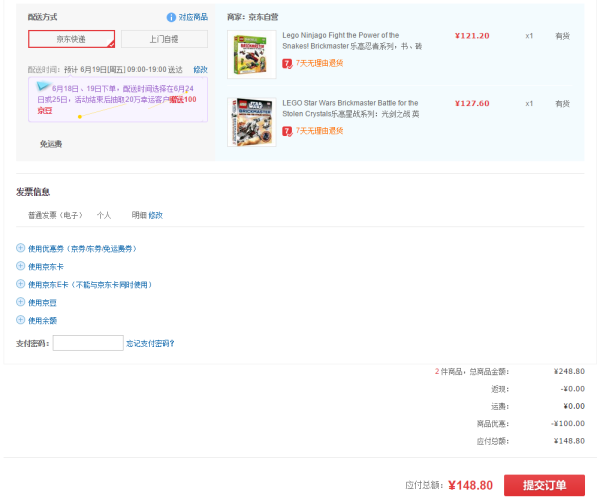Expand 使用优惠券 plus icon
This screenshot has height=501, width=600.
point(20,248)
